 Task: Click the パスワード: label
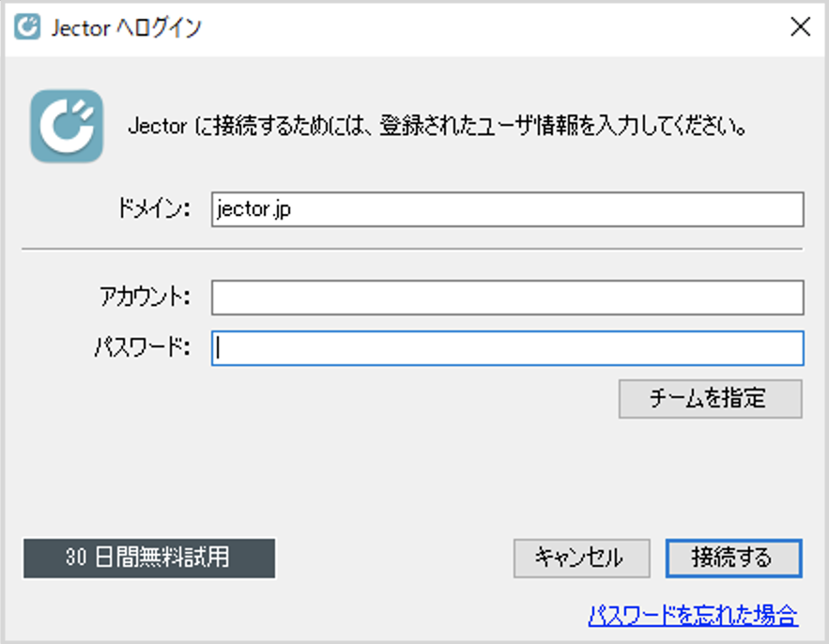[x=142, y=347]
